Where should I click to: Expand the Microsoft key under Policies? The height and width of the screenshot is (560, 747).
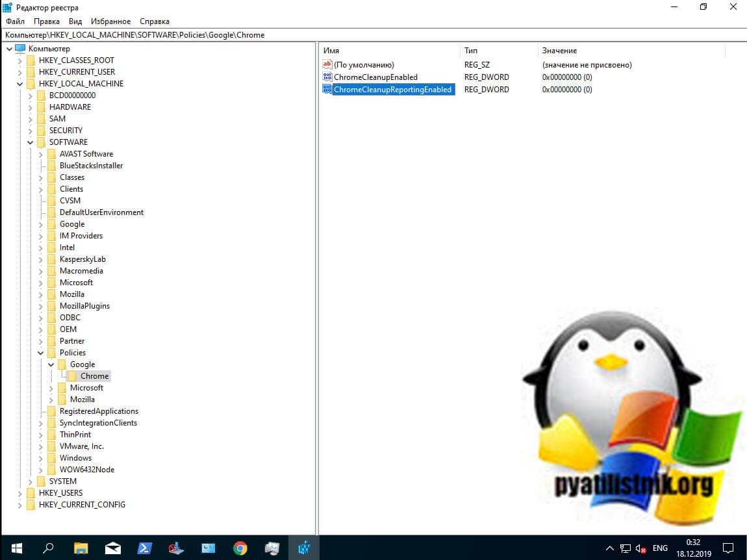pos(51,388)
